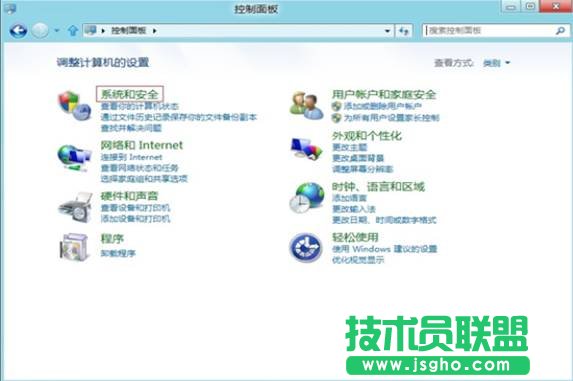Expand the arrow before 控制面板 breadcrumb

click(x=103, y=31)
